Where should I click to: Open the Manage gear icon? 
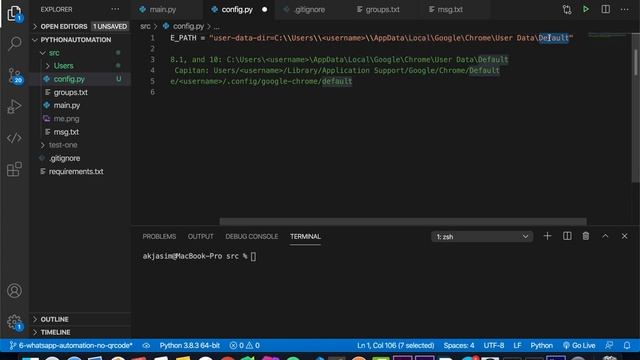pyautogui.click(x=14, y=322)
